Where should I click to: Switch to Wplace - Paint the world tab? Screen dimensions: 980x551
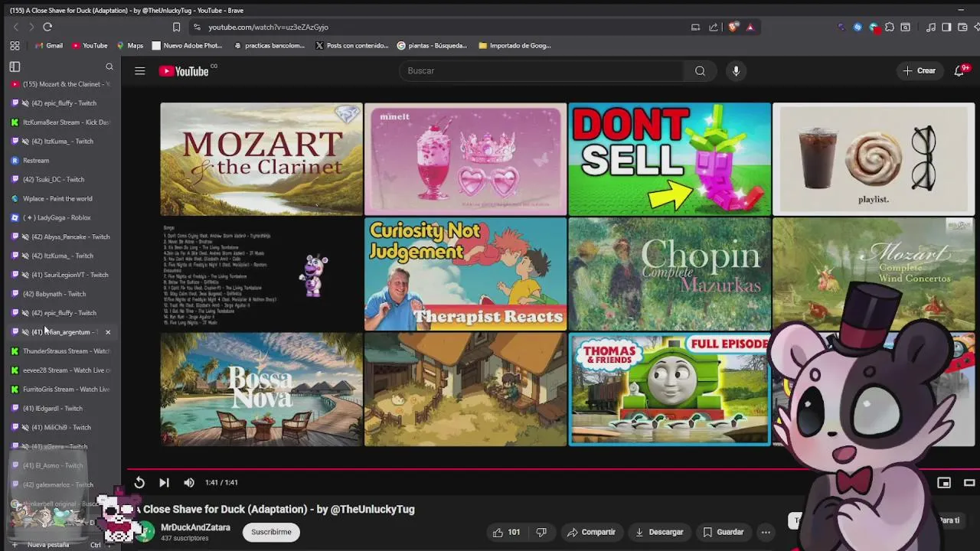[x=60, y=199]
